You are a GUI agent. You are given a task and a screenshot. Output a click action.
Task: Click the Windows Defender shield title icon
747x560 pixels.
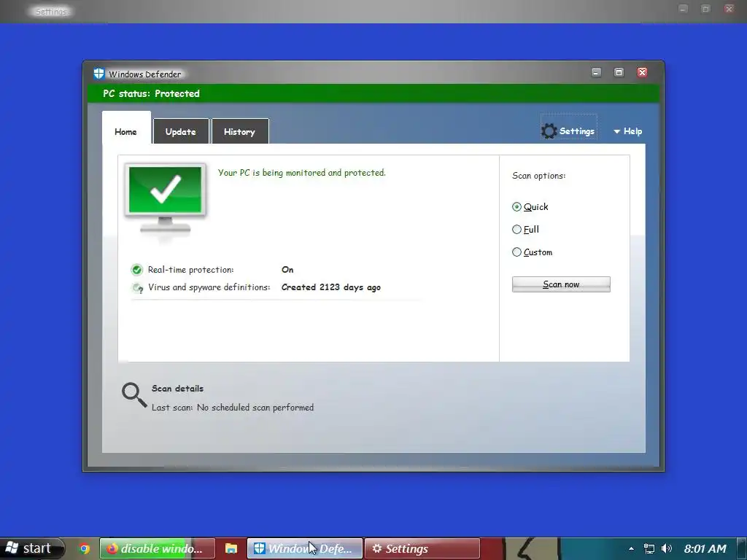[x=98, y=74]
